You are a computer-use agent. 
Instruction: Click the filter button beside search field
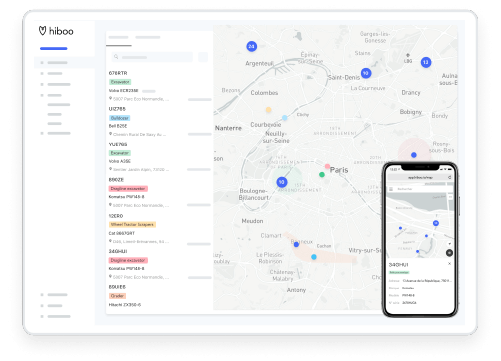[x=203, y=57]
